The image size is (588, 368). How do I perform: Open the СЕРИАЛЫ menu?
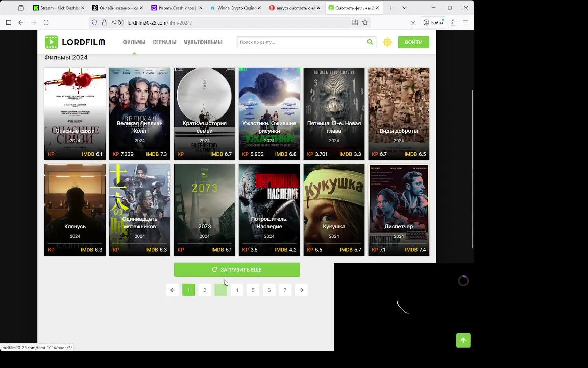coord(164,42)
